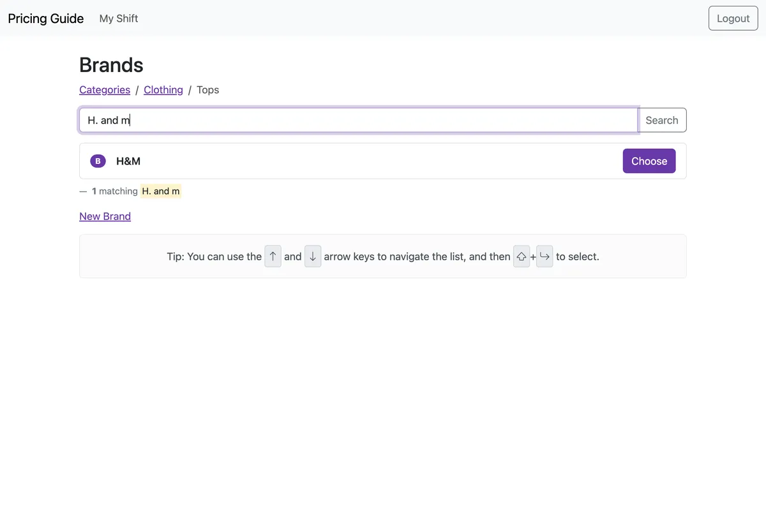Open the New Brand link
This screenshot has height=532, width=766.
coord(105,216)
